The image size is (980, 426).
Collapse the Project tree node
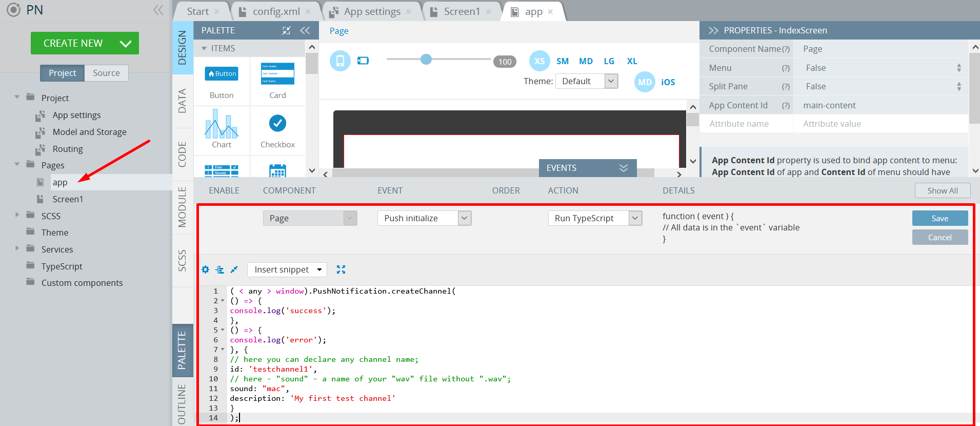[17, 97]
